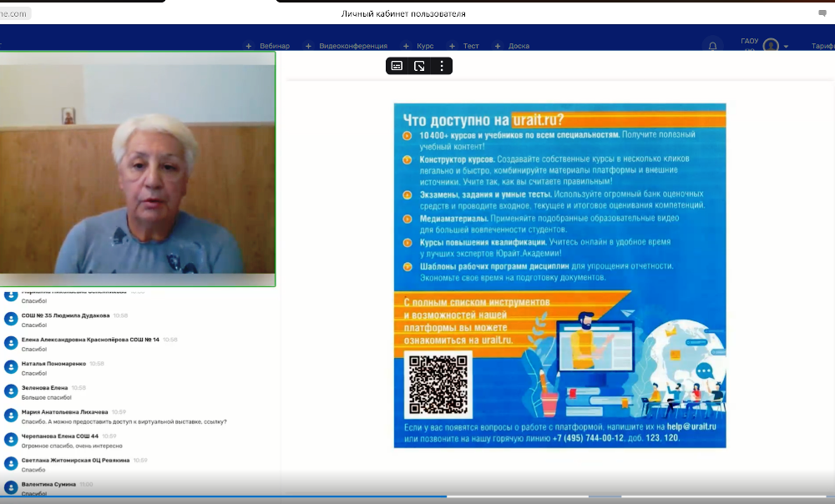
Task: Click message 'Большое спасибо!' in chat
Action: (x=46, y=397)
